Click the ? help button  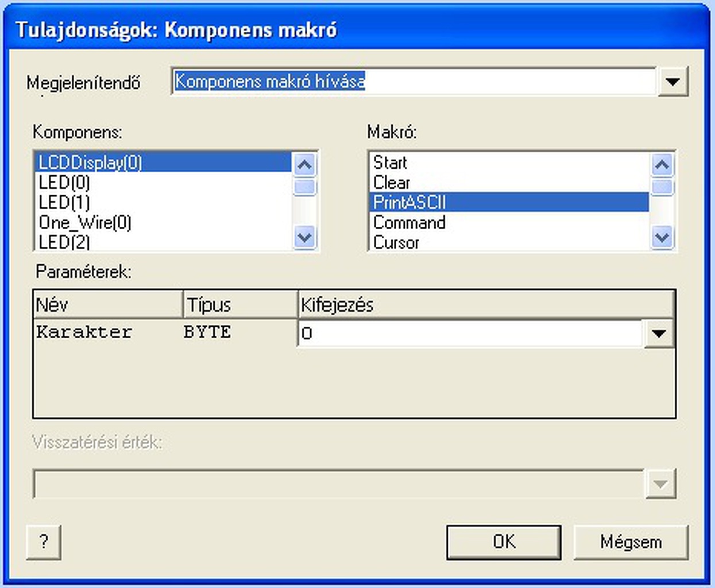click(44, 541)
